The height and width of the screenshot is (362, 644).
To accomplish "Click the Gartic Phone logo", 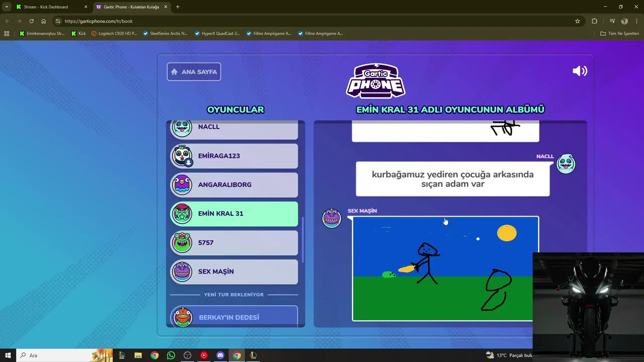I will pyautogui.click(x=375, y=80).
